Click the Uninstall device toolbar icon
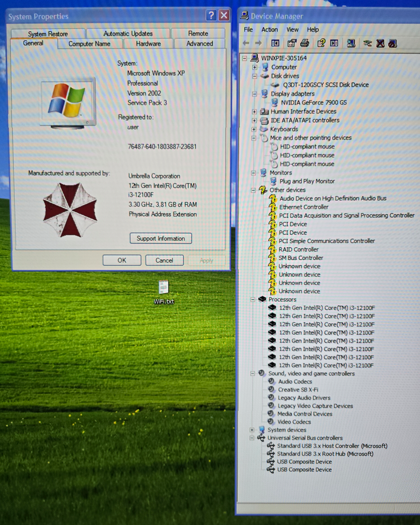Image resolution: width=420 pixels, height=525 pixels. tap(380, 43)
